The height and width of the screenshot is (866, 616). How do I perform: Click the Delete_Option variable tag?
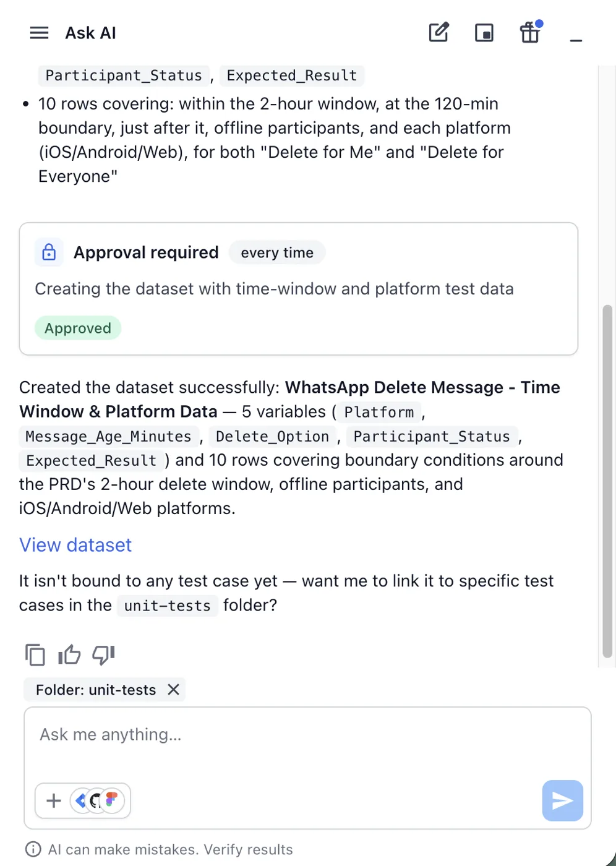tap(272, 436)
